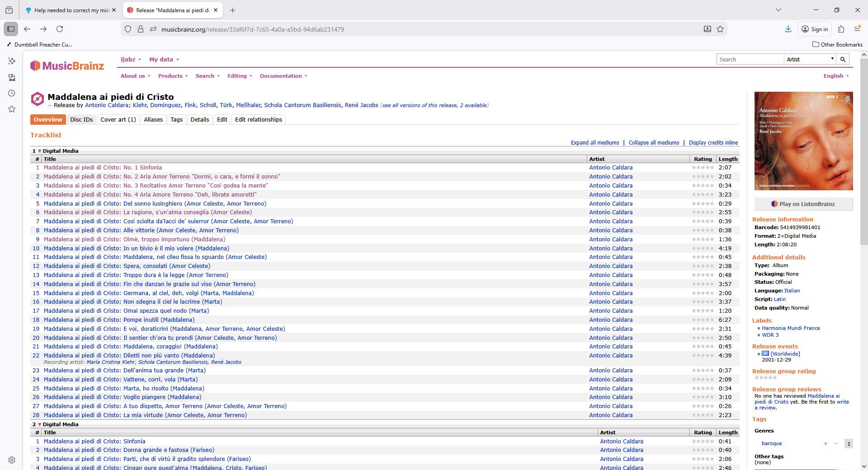Expand the Editing menu
This screenshot has height=470, width=868.
click(240, 76)
